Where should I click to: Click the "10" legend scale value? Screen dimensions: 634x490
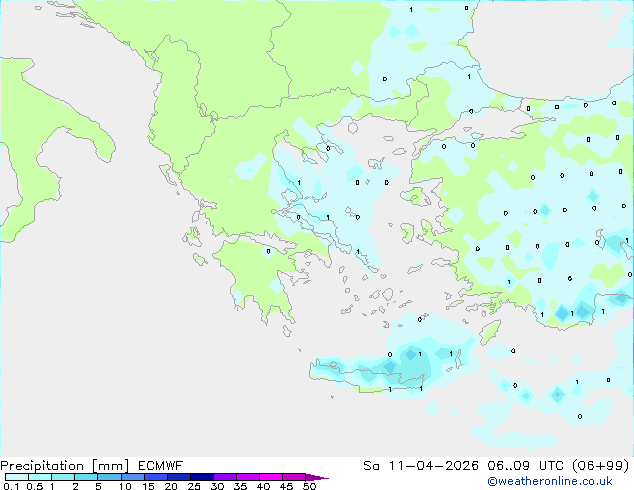125,486
